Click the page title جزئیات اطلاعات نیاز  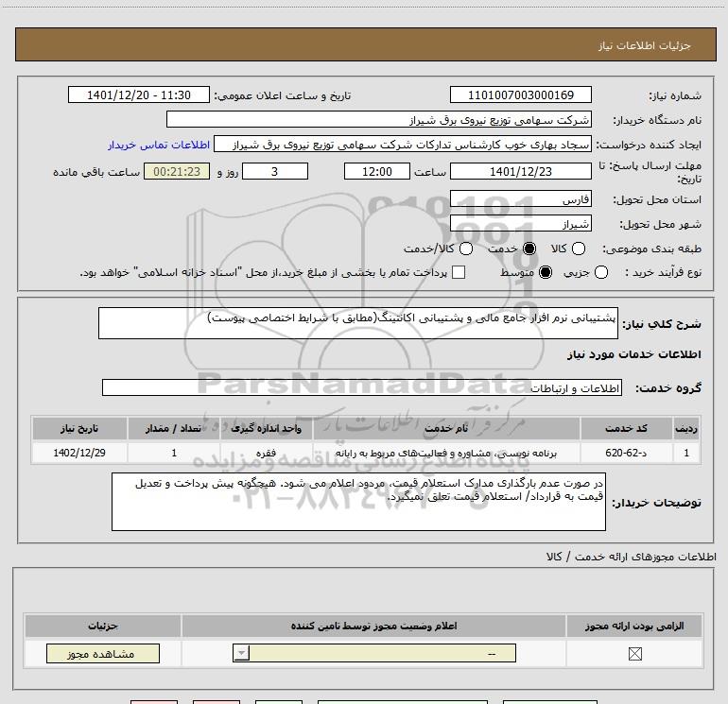(x=644, y=45)
